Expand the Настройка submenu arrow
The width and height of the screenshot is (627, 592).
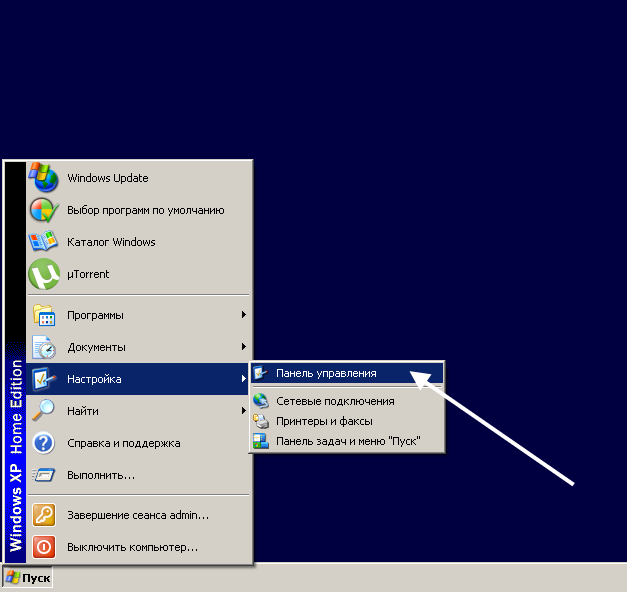coord(244,378)
